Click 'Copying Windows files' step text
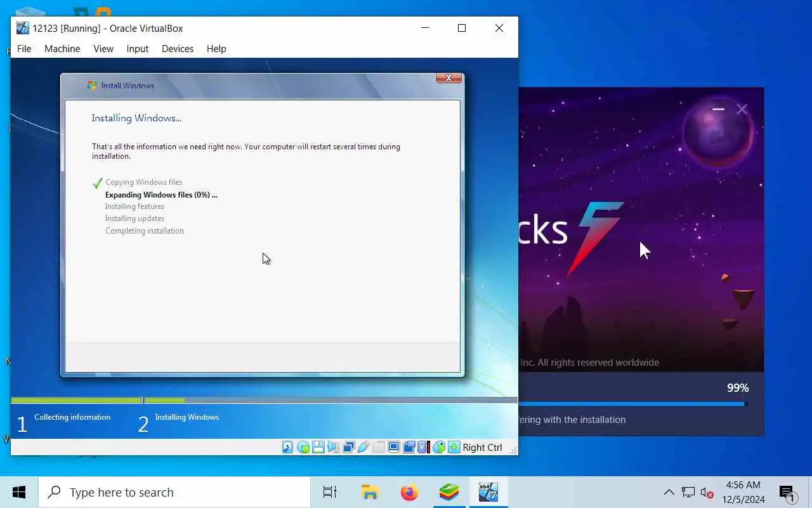Image resolution: width=812 pixels, height=508 pixels. (x=143, y=182)
